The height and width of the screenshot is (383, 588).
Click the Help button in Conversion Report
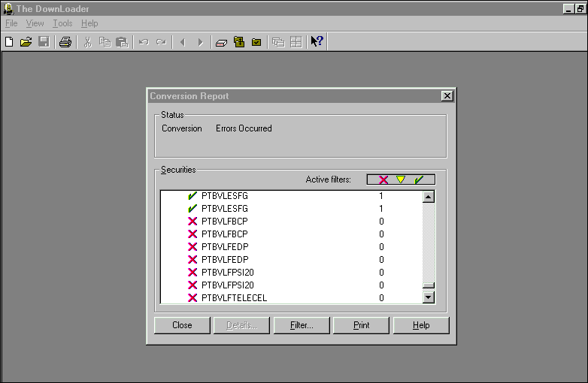421,325
